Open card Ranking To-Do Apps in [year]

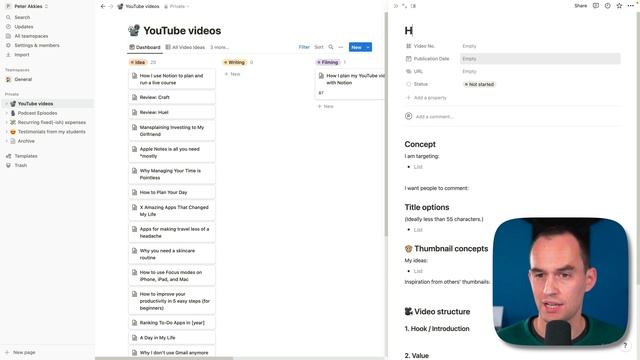click(x=172, y=322)
